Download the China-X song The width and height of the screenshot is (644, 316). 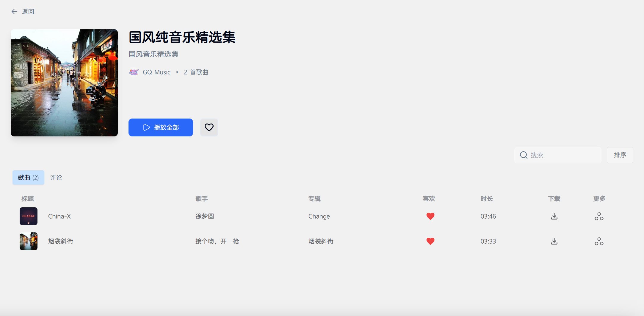554,216
